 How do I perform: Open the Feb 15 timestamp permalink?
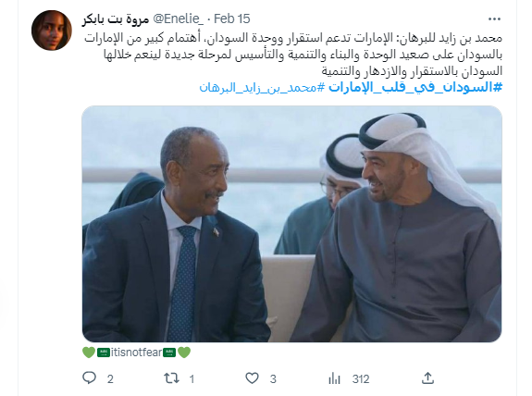point(232,19)
